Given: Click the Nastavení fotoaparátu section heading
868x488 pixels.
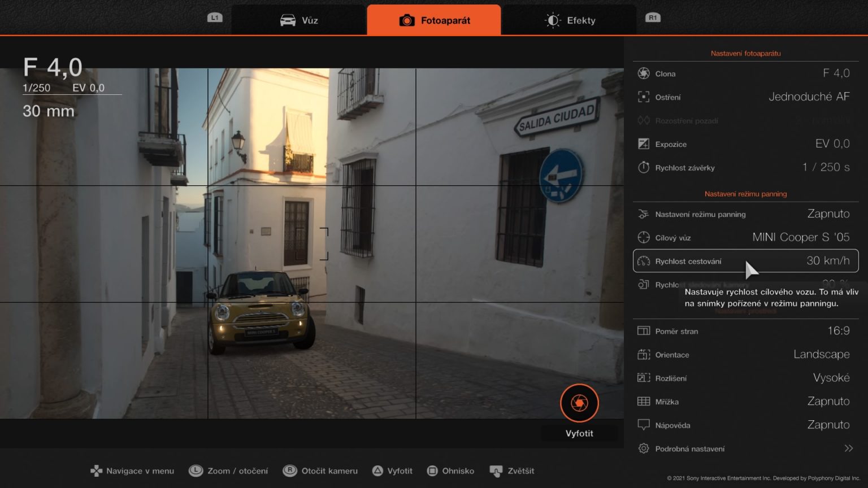Looking at the screenshot, I should (x=745, y=53).
